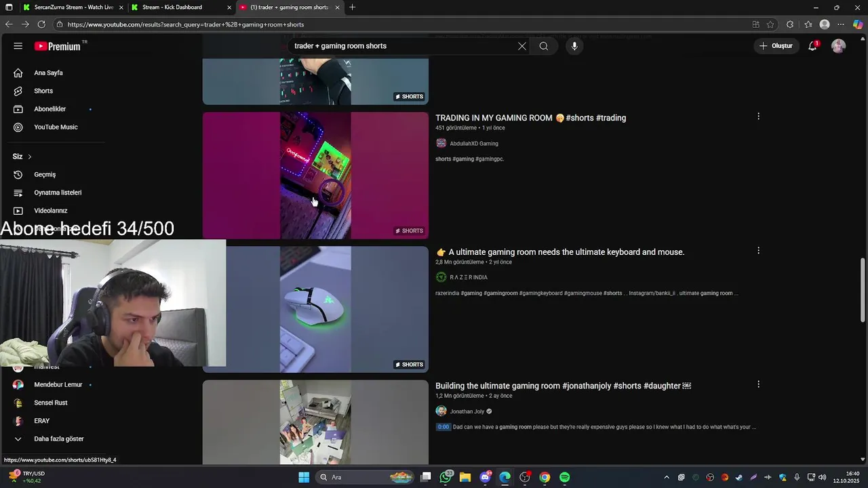Open YouTube Music in sidebar
Viewport: 868px width, 488px height.
[56, 127]
